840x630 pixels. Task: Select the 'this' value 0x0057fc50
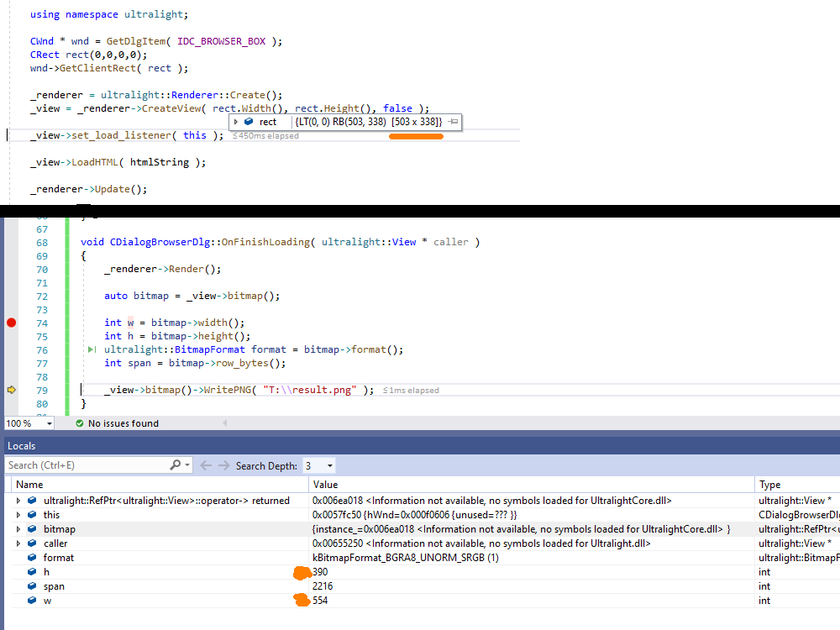337,515
